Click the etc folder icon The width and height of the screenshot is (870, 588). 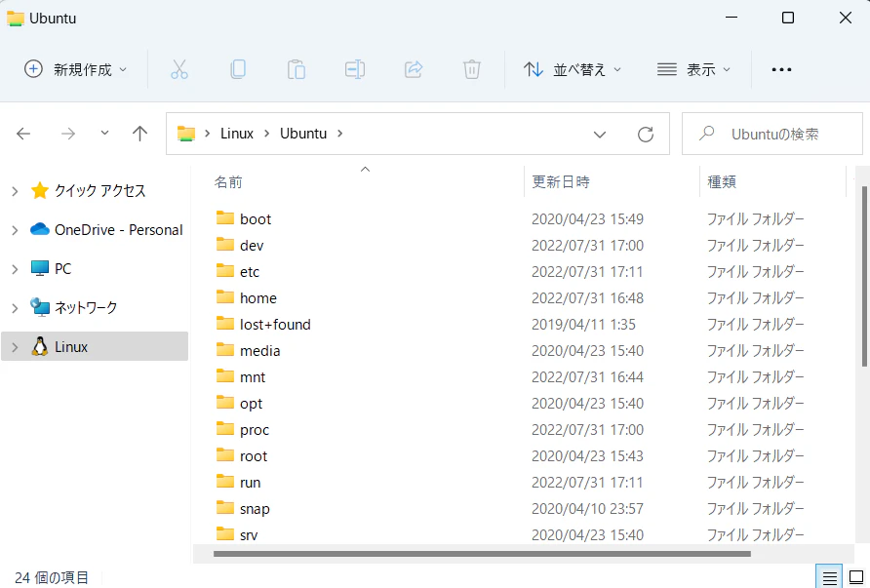(x=224, y=271)
